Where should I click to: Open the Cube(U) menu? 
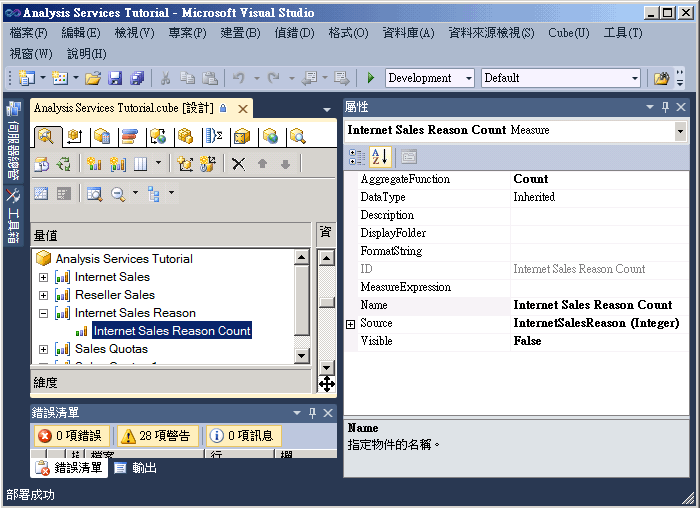tap(569, 33)
